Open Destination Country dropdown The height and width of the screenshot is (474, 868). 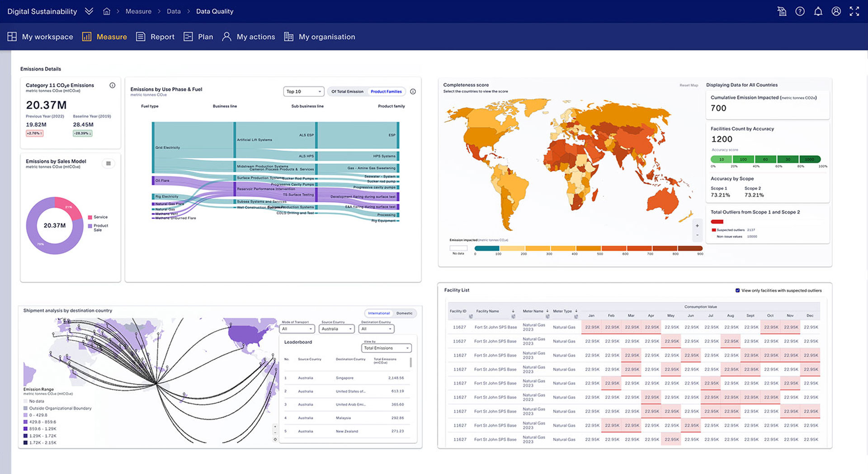point(377,329)
